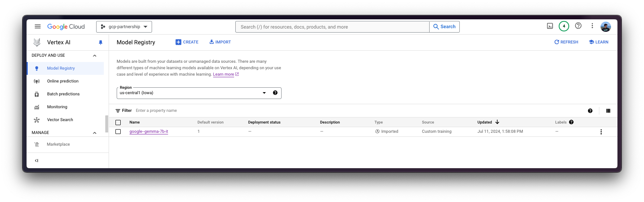Click the Model Registry lightbulb icon

[37, 68]
